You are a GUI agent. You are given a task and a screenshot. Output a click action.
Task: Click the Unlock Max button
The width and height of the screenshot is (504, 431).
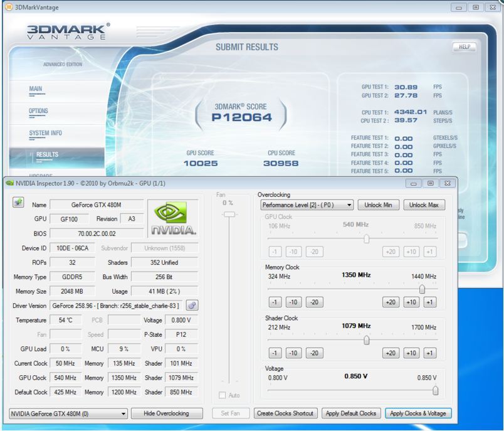pos(424,205)
